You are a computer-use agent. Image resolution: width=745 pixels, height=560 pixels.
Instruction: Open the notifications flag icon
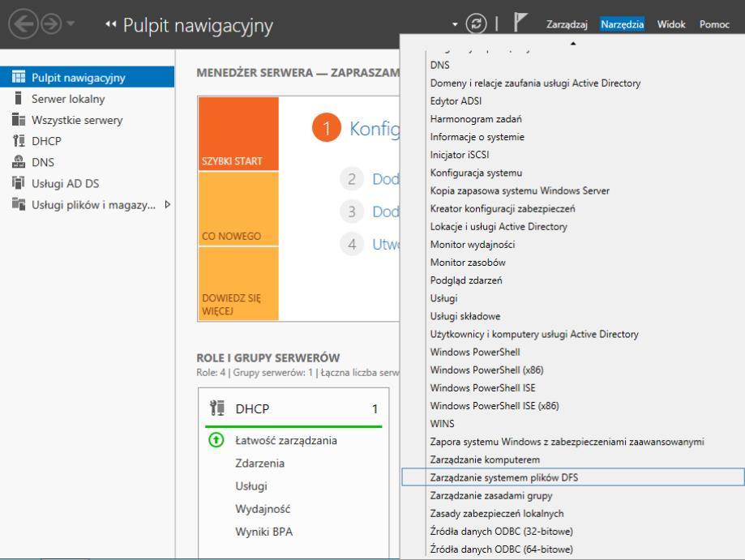(x=520, y=23)
